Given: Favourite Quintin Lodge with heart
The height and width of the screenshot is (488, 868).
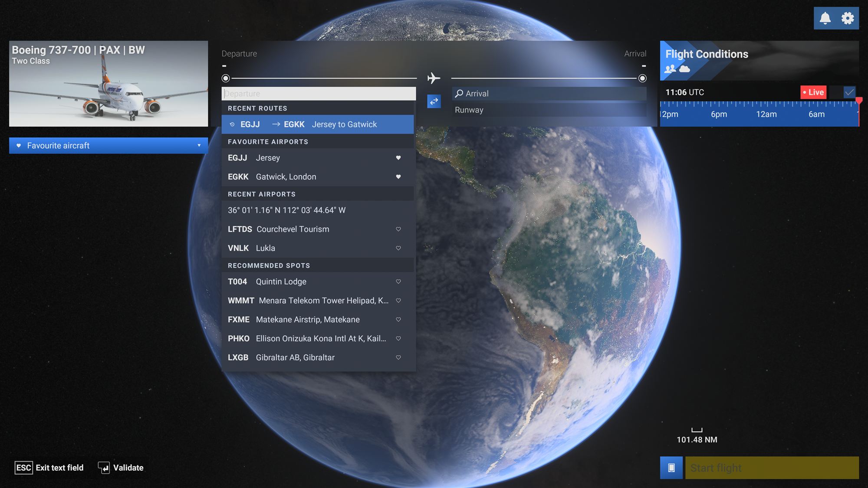Looking at the screenshot, I should tap(398, 282).
